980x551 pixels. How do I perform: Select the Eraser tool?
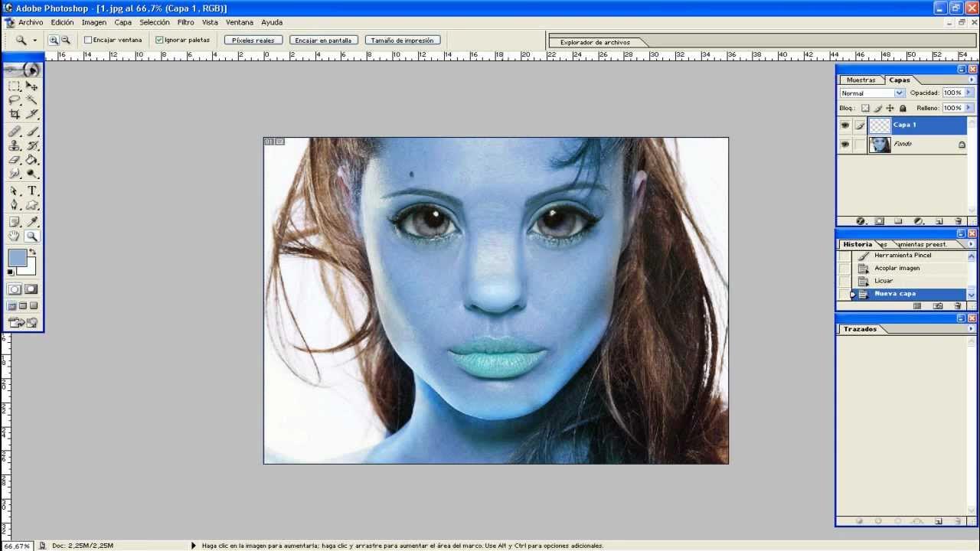pos(15,160)
